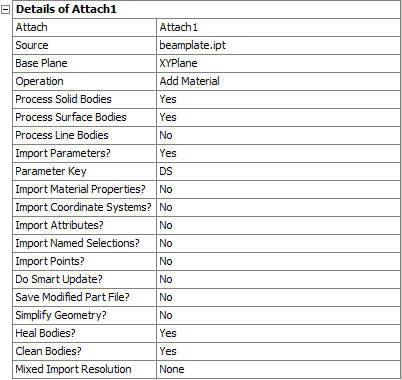Select the Import Parameters? Yes value

coord(278,153)
